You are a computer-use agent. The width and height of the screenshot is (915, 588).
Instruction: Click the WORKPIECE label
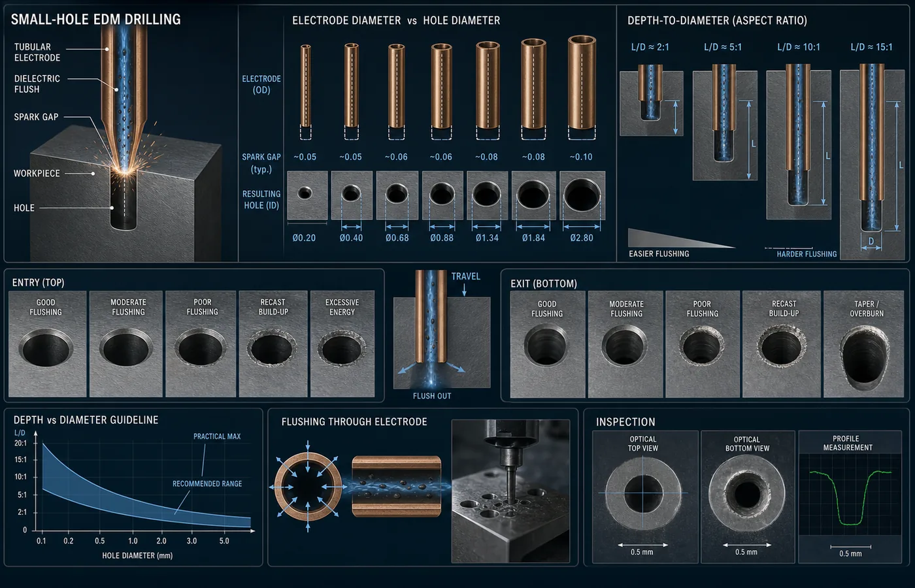tap(37, 173)
